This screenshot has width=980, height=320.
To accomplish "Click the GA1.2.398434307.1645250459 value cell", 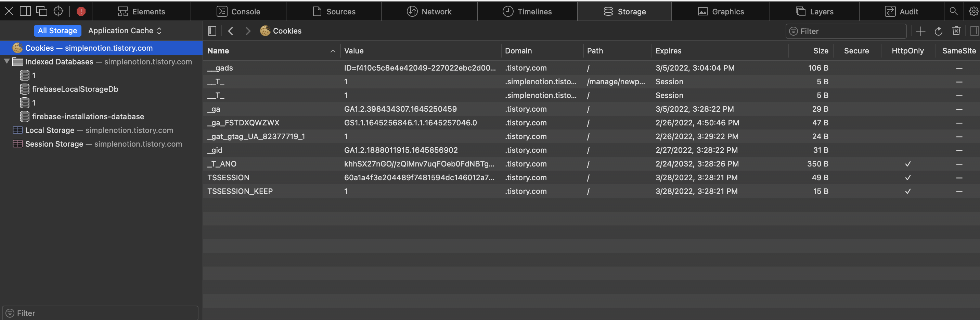I will click(400, 109).
